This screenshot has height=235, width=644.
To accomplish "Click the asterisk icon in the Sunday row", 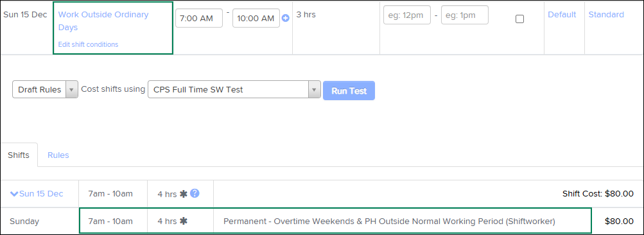I will point(183,222).
